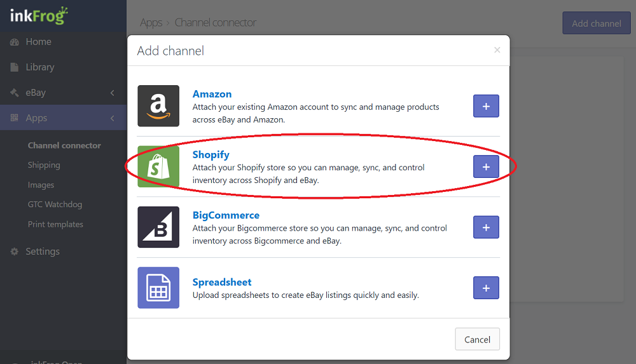The image size is (636, 364).
Task: Open the Amazon title link
Action: [x=212, y=94]
